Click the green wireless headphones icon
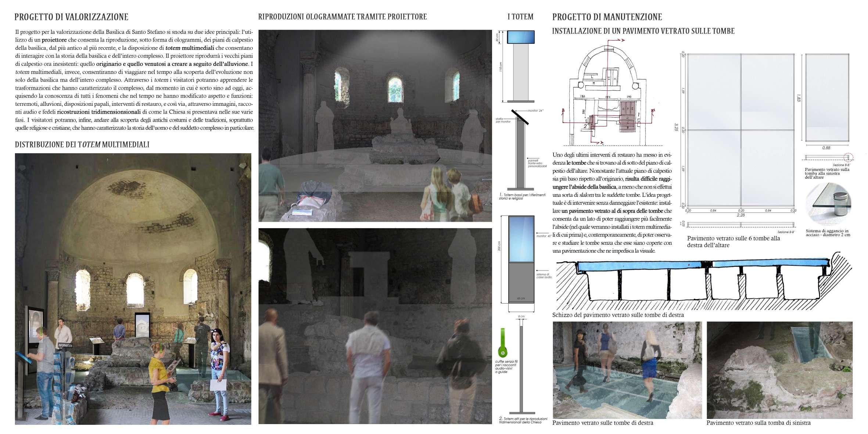Screen dimensions: 868x434 [x=502, y=348]
